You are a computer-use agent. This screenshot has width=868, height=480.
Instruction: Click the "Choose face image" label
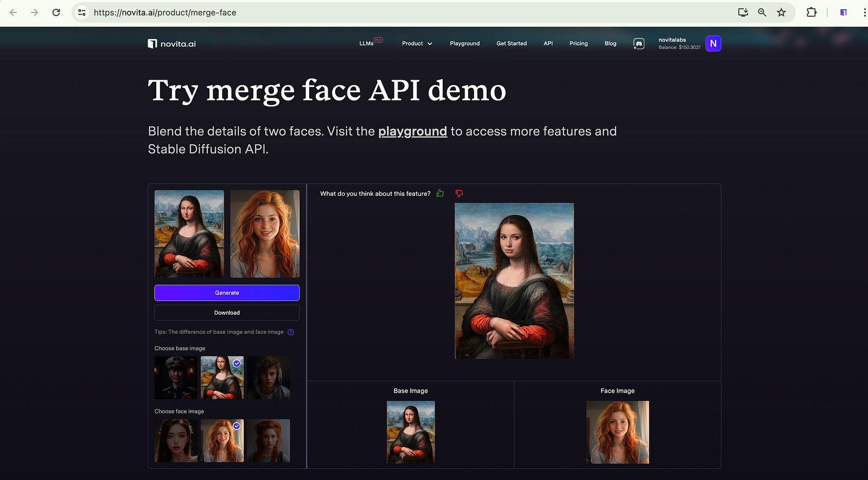point(179,411)
